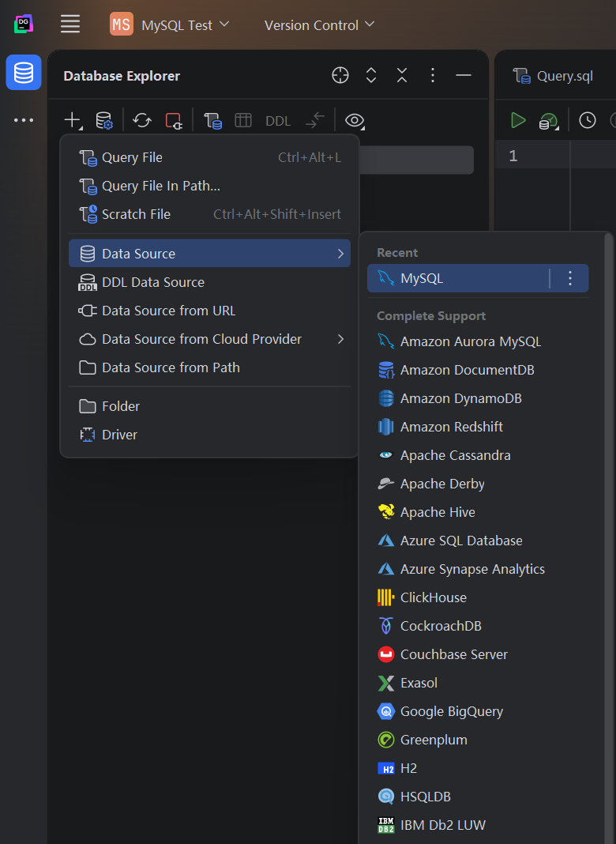Hide the Database Explorer panel
This screenshot has height=844, width=616.
point(464,75)
